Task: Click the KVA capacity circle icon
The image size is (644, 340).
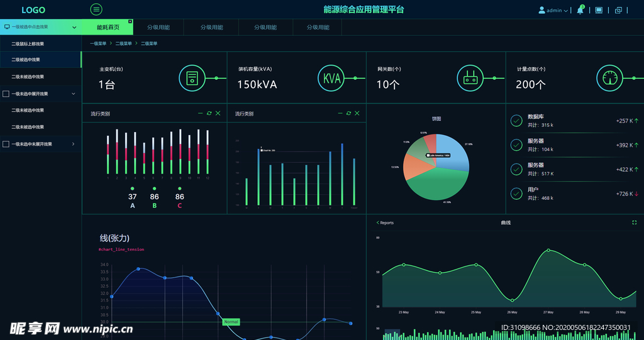Action: point(331,78)
